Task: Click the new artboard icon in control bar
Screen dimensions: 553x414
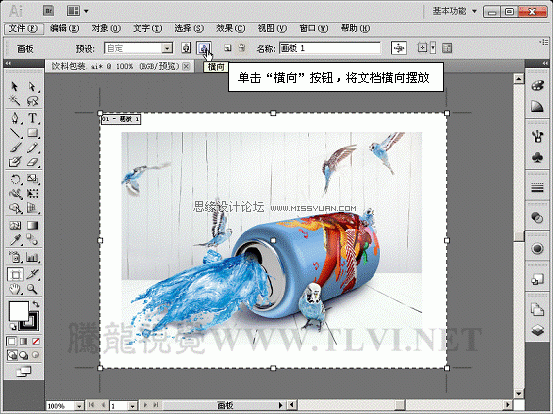Action: (x=228, y=48)
